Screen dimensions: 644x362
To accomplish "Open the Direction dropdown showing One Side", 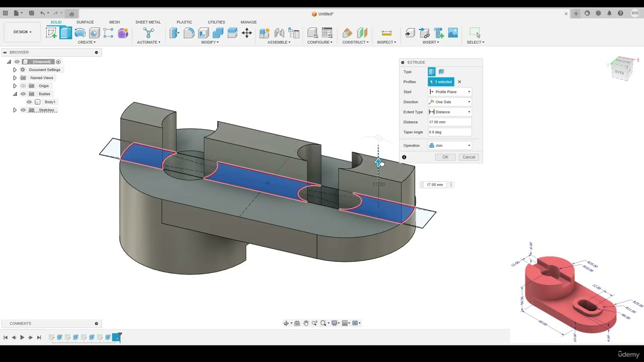I will [450, 102].
